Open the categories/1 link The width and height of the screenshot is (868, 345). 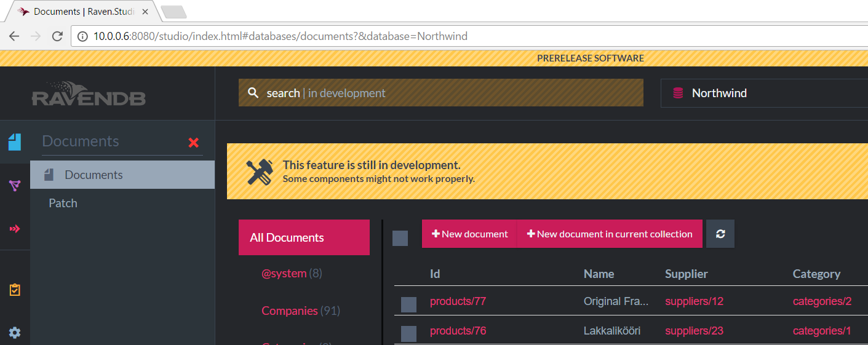[822, 331]
